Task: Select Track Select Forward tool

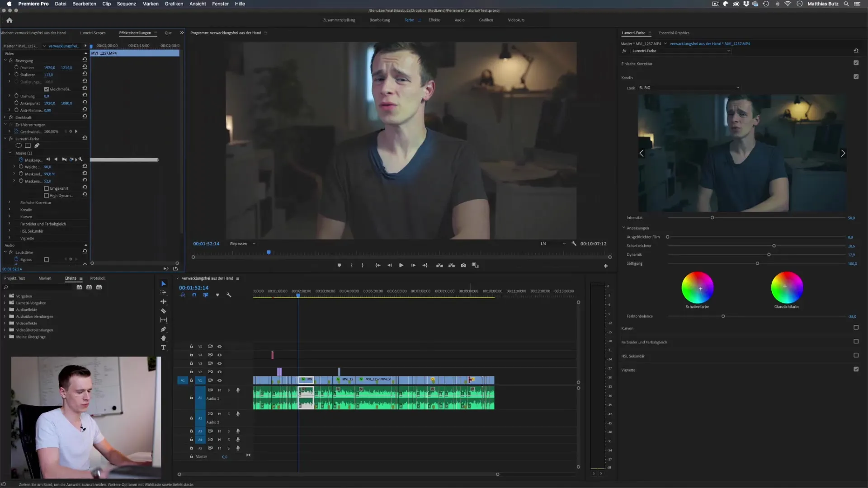Action: 163,292
